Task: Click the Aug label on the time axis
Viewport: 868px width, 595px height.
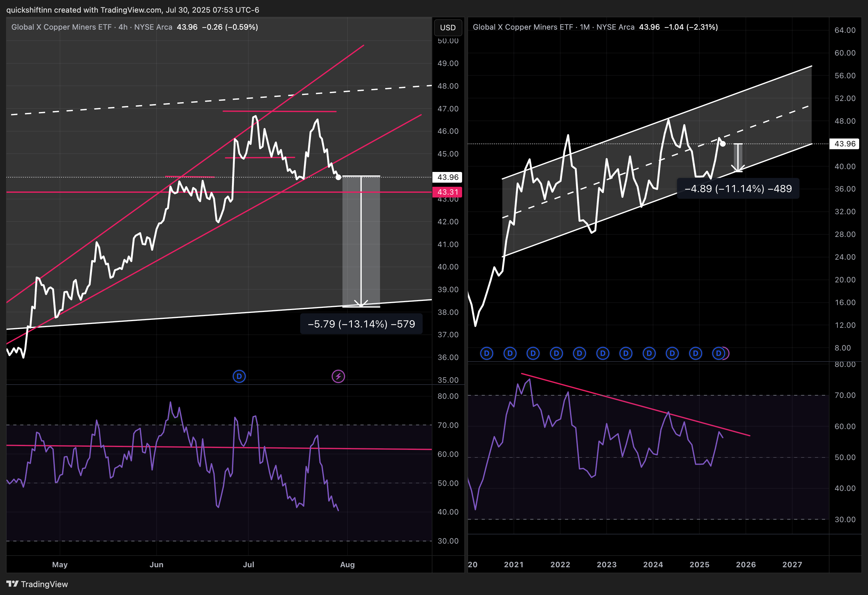Action: [347, 564]
